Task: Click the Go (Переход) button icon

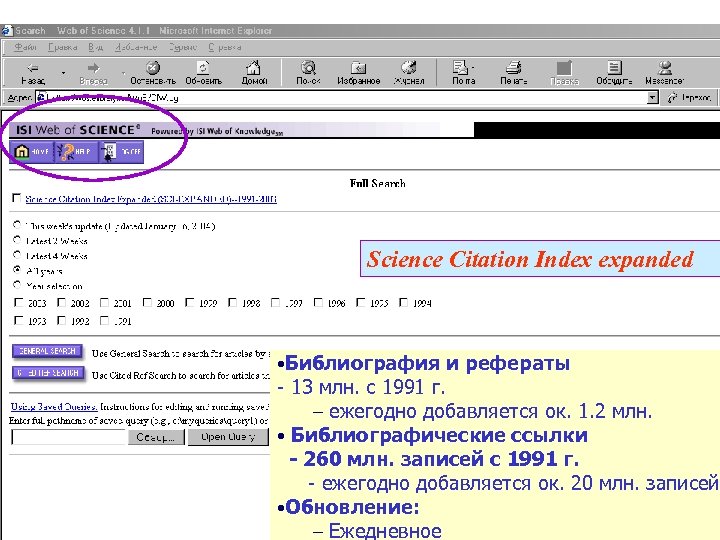Action: coord(673,97)
